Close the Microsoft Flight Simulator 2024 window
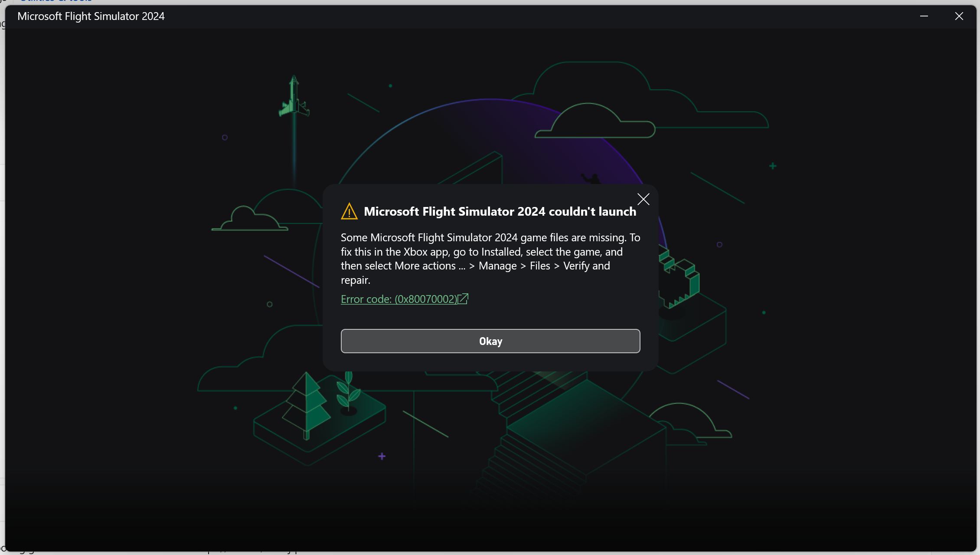The height and width of the screenshot is (555, 980). (x=959, y=16)
